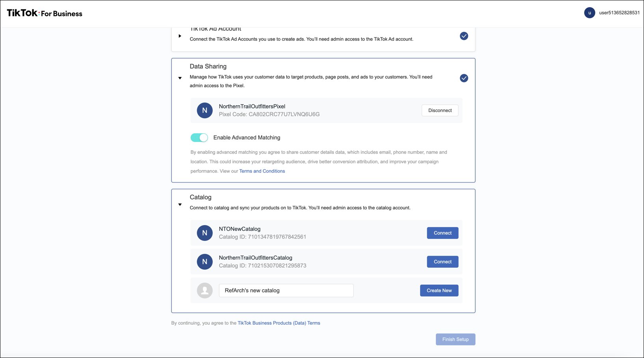Click the new catalog name input field
The image size is (644, 358).
[286, 291]
